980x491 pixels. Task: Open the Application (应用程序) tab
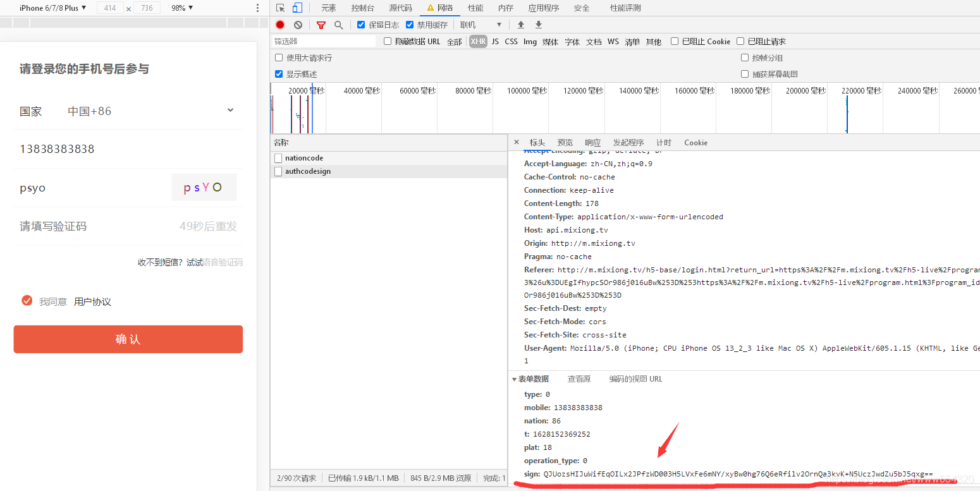pos(544,8)
